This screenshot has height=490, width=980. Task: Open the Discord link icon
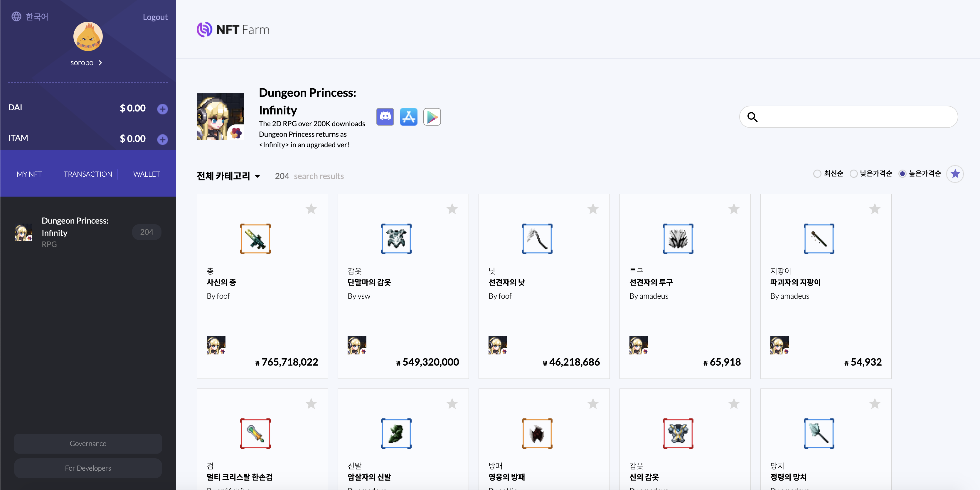(385, 117)
